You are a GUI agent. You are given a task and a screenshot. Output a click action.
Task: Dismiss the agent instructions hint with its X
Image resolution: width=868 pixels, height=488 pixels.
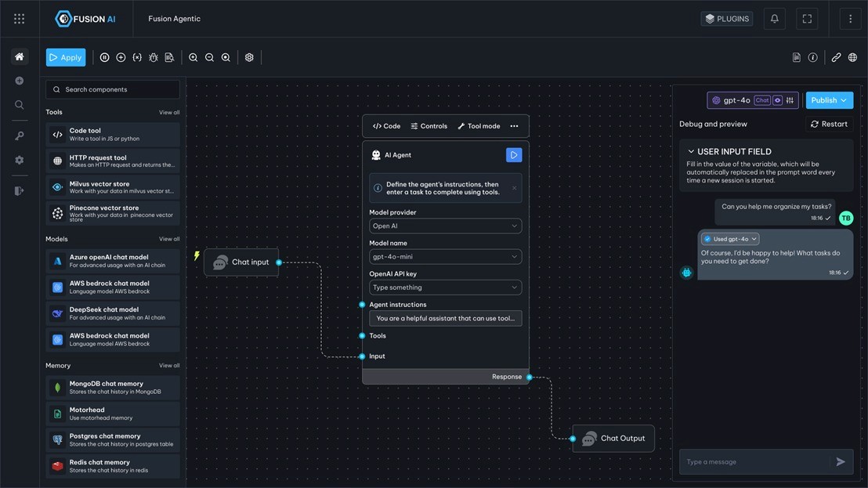514,188
